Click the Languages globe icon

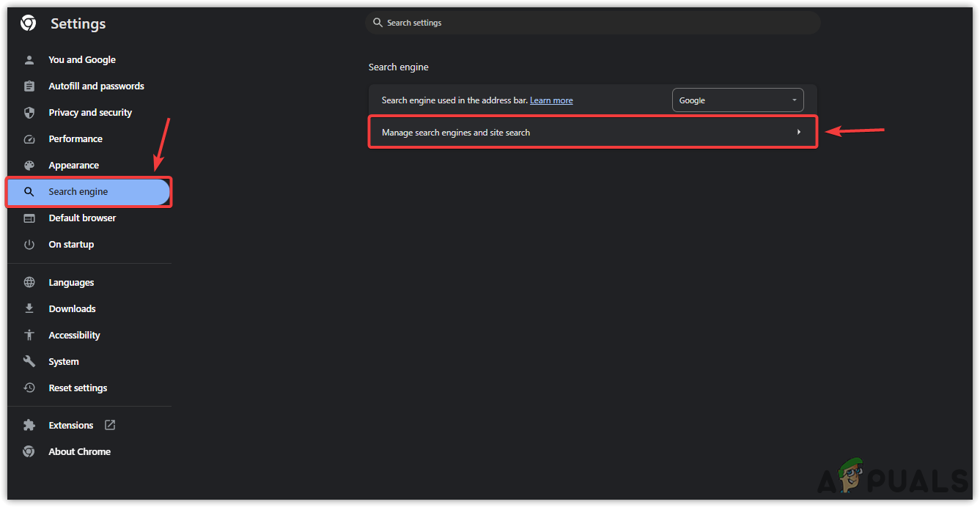29,283
